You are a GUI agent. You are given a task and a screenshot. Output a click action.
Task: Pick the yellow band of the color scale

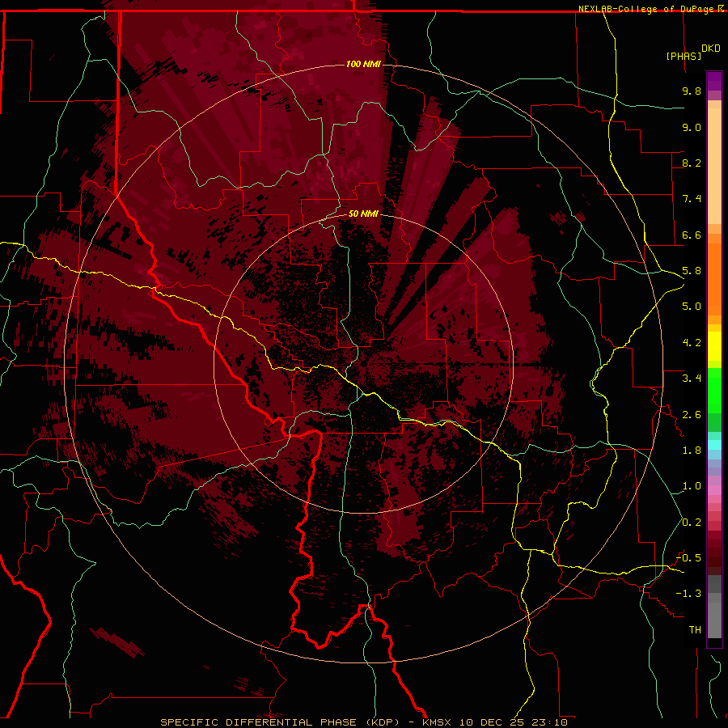click(714, 346)
